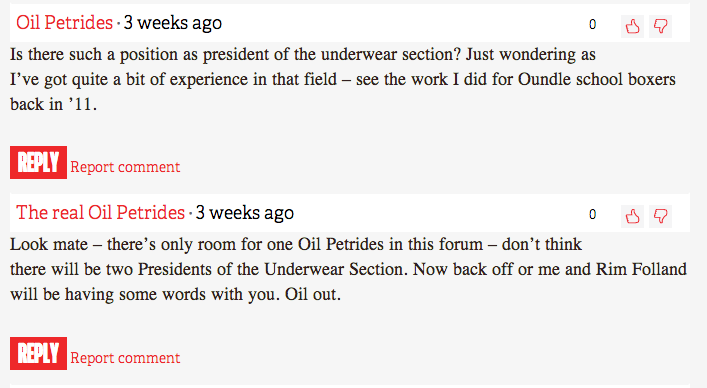Click the comment text starting 'Is there such'
The image size is (707, 388).
click(x=343, y=79)
